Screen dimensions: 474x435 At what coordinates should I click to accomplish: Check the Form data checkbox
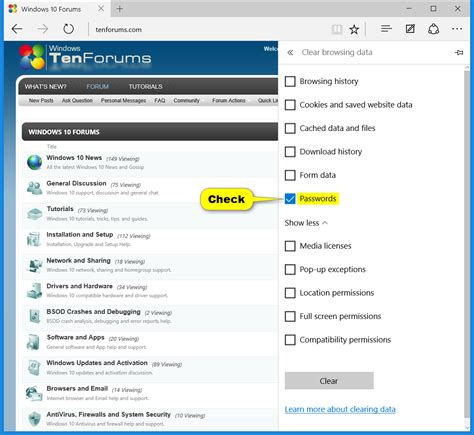290,175
